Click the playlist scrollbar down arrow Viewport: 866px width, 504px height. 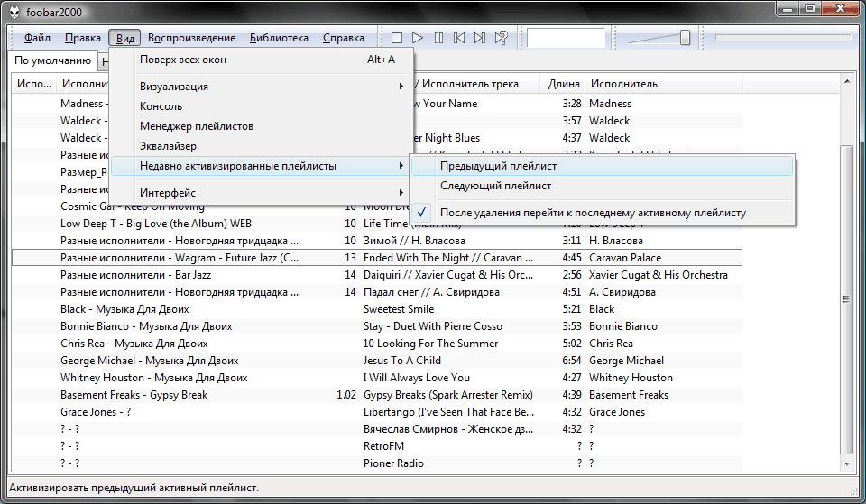847,464
